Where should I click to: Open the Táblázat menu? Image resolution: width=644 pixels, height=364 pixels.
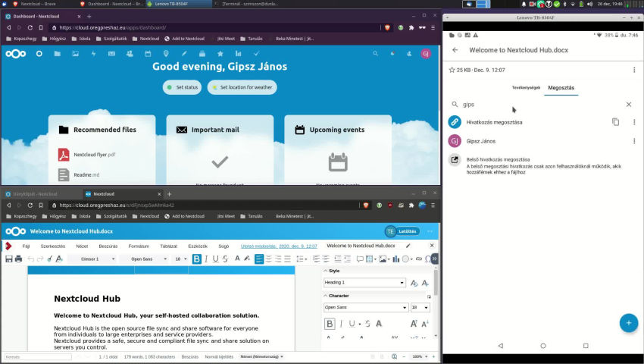[169, 246]
